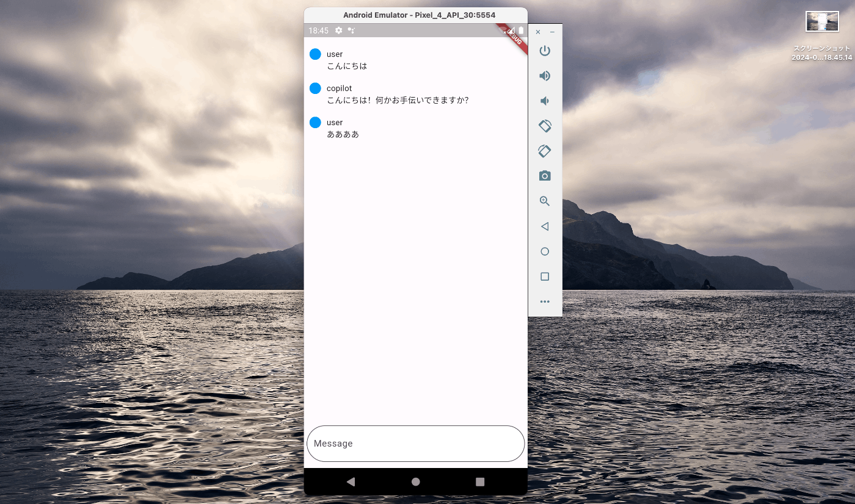
Task: Close the emulator toolbar with the X
Action: pos(538,32)
